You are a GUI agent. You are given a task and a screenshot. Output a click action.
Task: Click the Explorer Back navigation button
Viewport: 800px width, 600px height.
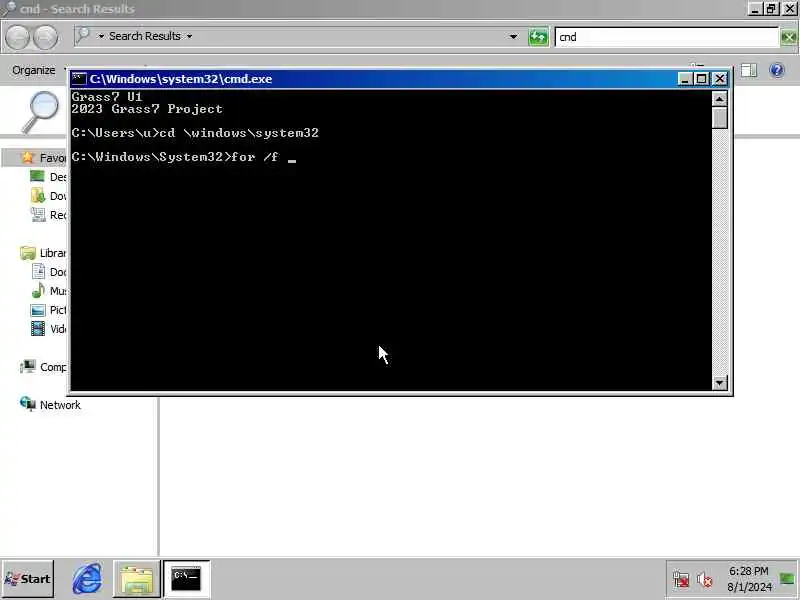17,37
